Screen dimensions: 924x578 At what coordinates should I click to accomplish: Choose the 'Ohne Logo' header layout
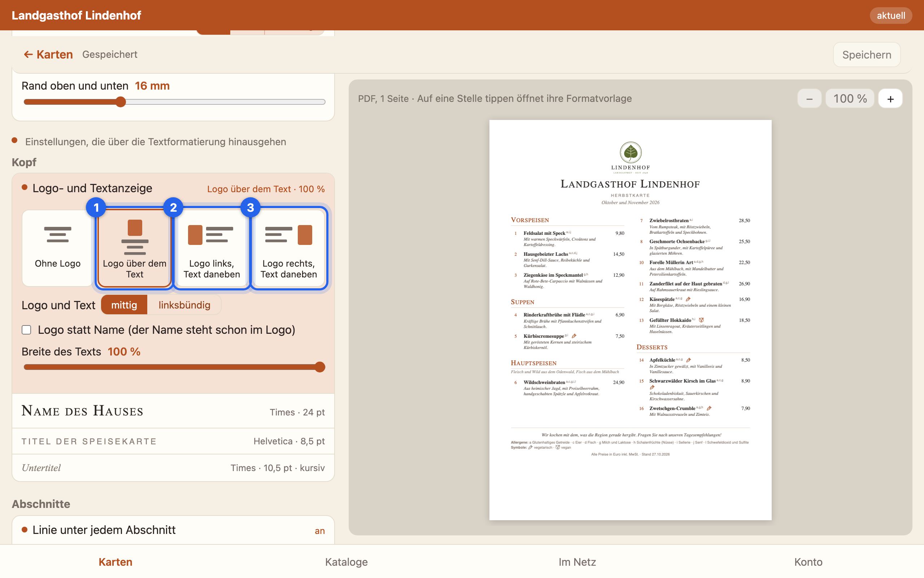58,248
